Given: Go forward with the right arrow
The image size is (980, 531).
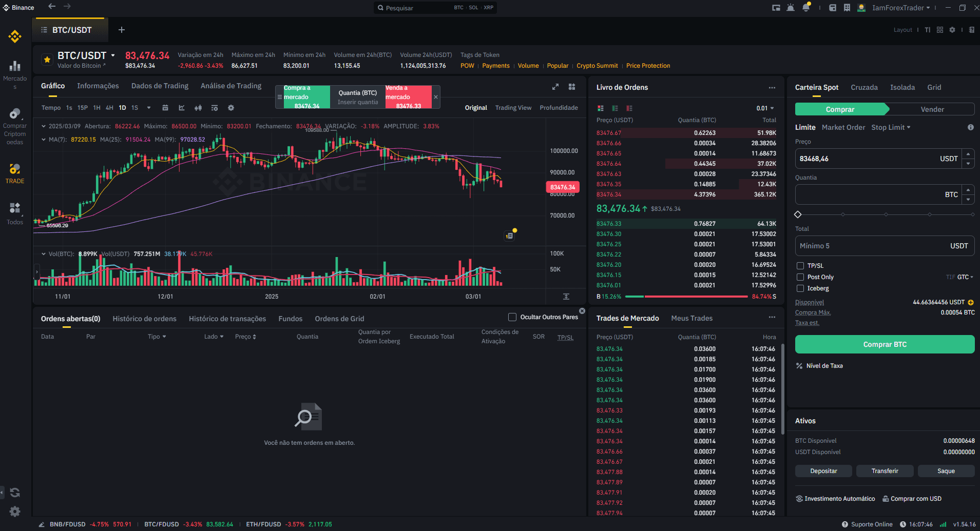Looking at the screenshot, I should [x=67, y=7].
